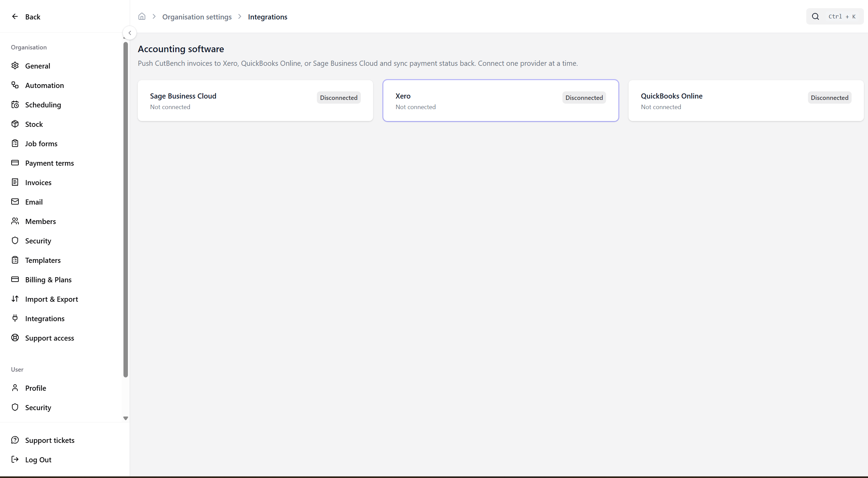The width and height of the screenshot is (868, 478).
Task: Click Back label in sidebar header
Action: [33, 17]
